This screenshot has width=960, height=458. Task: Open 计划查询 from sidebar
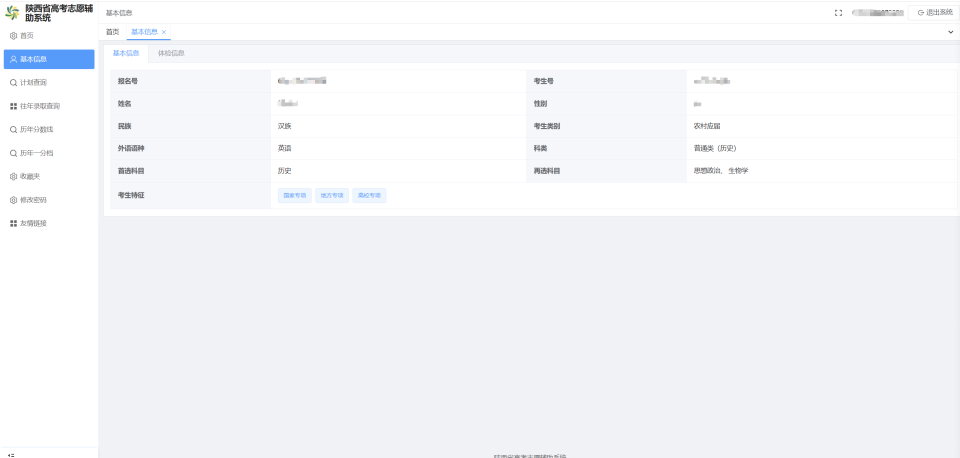click(49, 83)
